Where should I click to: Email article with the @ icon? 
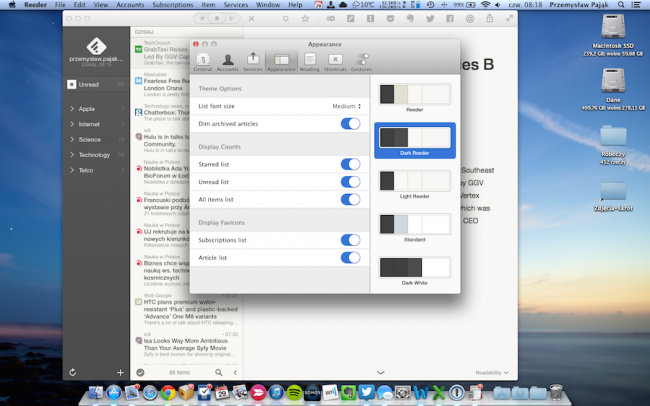point(469,18)
